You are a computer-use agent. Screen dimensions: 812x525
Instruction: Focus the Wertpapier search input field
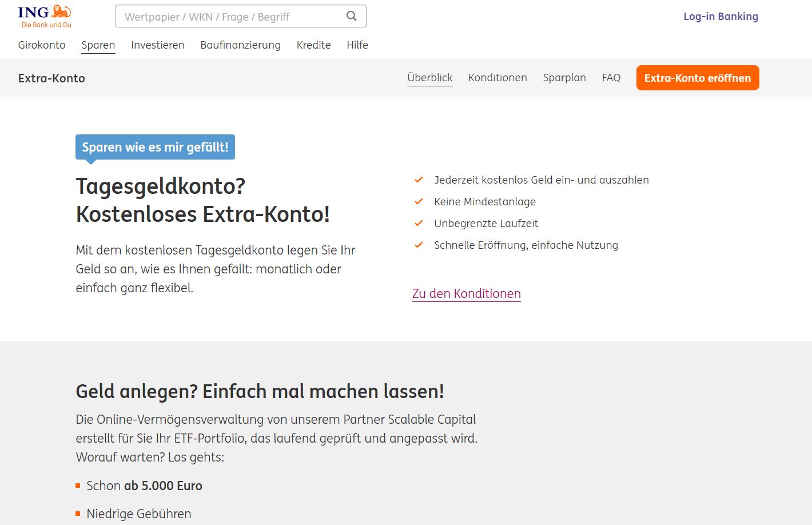coord(229,17)
